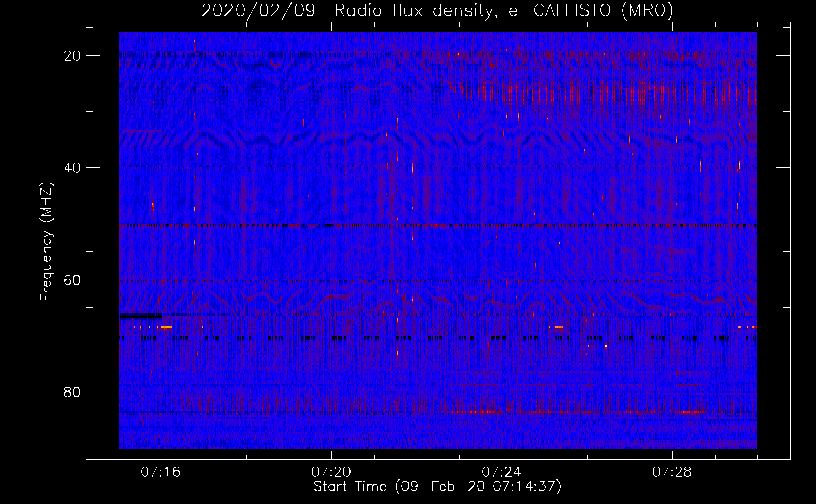This screenshot has width=816, height=504.
Task: Click the 'Start Time (09-Feb-20 07:14:37)' label
Action: click(437, 487)
